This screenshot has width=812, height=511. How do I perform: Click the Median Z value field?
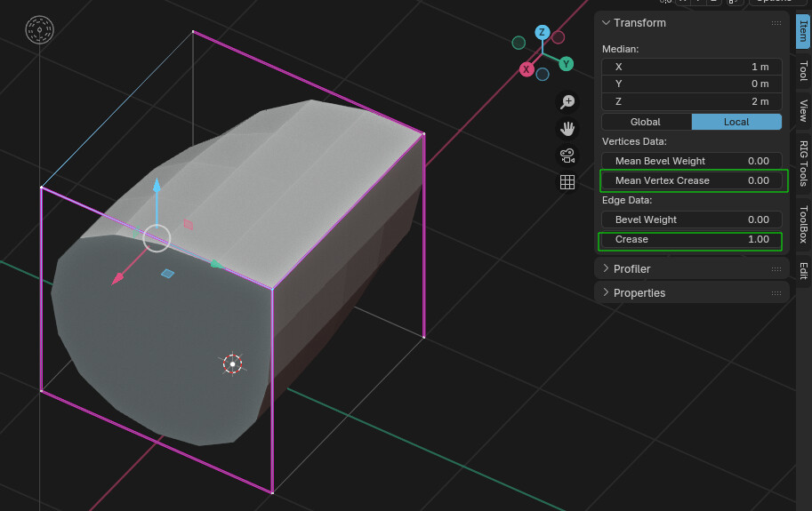tap(691, 101)
